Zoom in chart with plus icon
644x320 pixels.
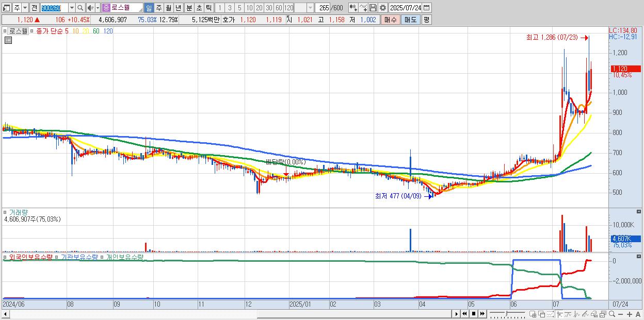(630, 314)
